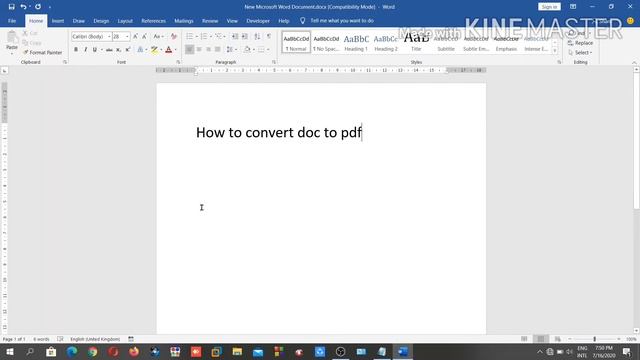
Task: Click the red font colour button
Action: pyautogui.click(x=169, y=50)
